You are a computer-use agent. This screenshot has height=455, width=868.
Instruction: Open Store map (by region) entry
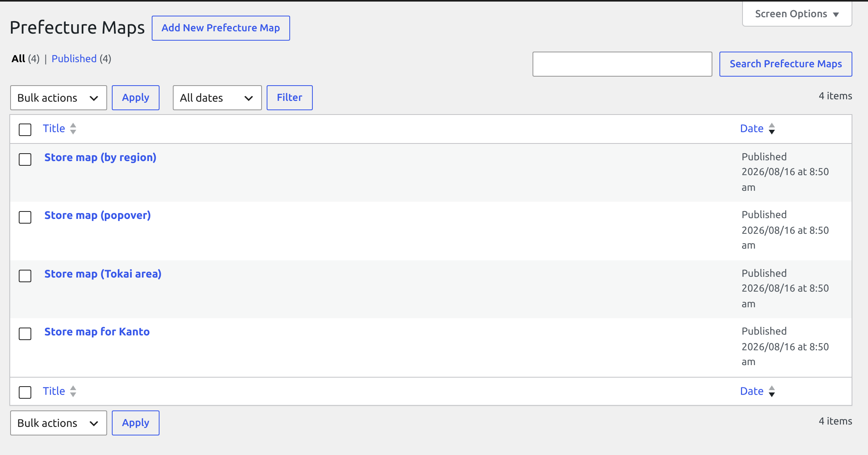tap(100, 158)
